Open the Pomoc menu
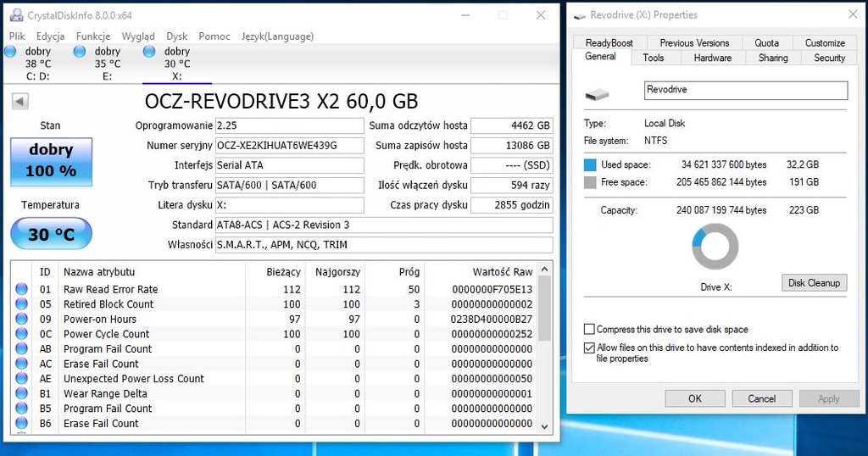This screenshot has width=868, height=456. (x=214, y=36)
